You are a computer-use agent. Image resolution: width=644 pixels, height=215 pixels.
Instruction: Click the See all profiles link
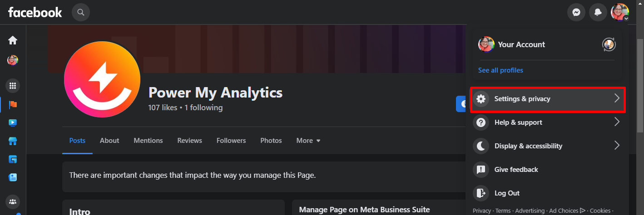pyautogui.click(x=500, y=70)
